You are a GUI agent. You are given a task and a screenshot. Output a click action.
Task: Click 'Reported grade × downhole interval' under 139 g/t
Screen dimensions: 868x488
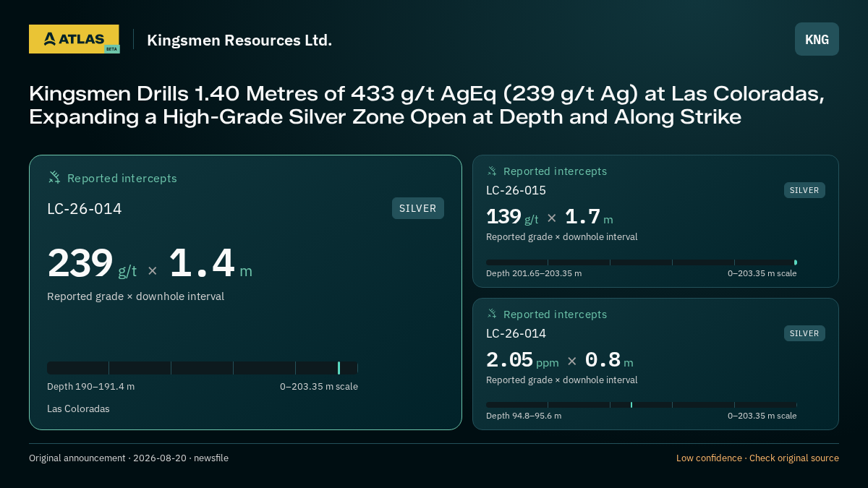[x=562, y=237]
